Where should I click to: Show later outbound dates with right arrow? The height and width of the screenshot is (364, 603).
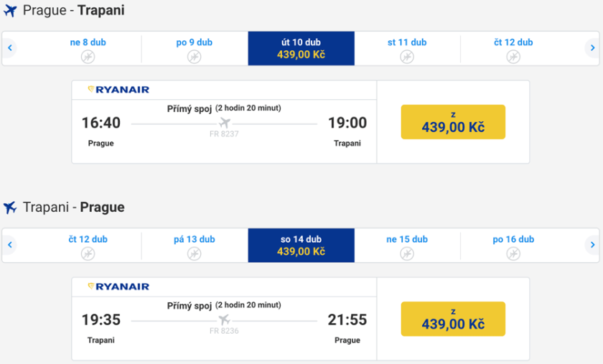point(592,48)
